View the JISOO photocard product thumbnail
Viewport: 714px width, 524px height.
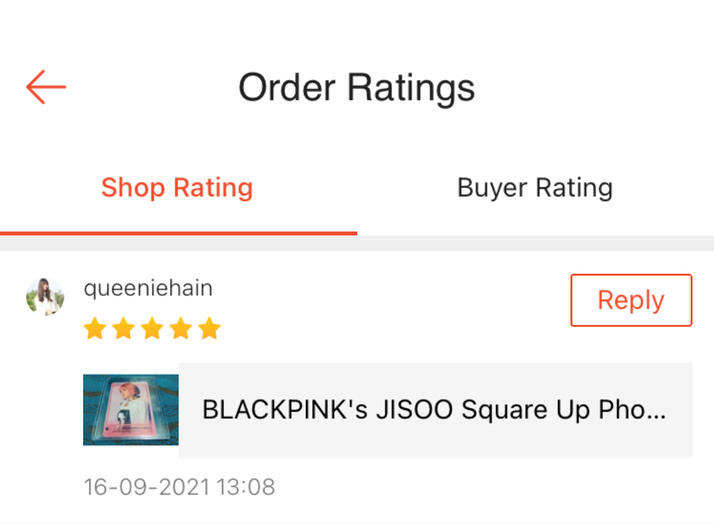click(x=131, y=410)
